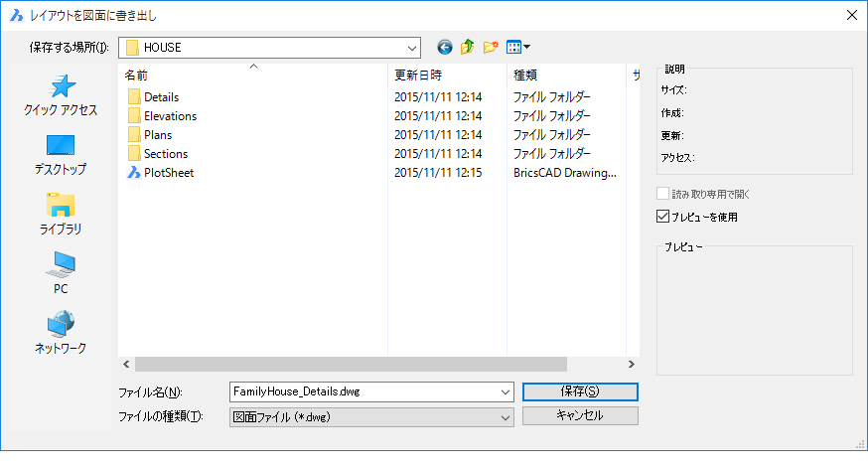Expand the ファイル名 dropdown arrow

[505, 392]
